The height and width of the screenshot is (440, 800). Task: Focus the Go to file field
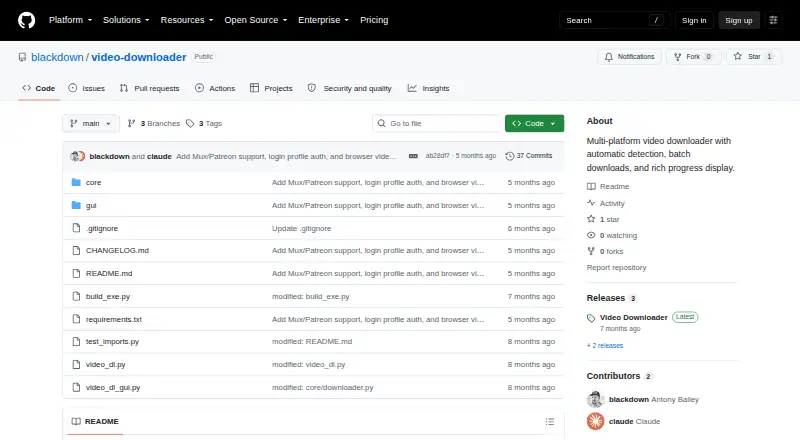click(437, 124)
